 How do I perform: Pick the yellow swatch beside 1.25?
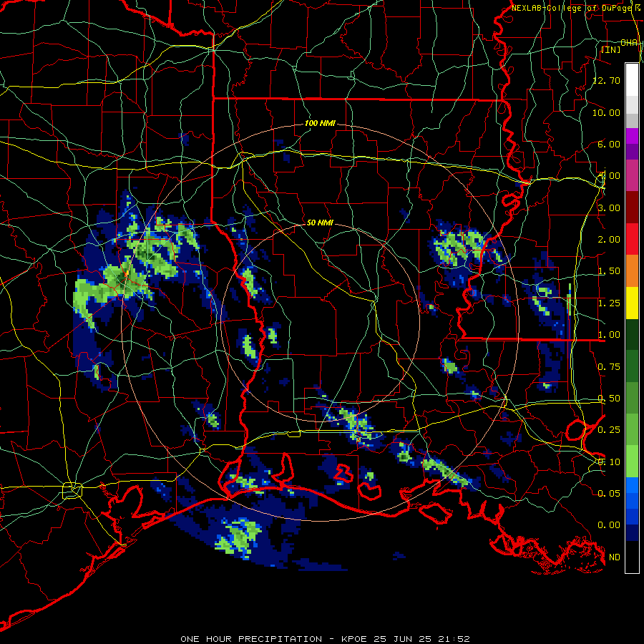[x=632, y=303]
